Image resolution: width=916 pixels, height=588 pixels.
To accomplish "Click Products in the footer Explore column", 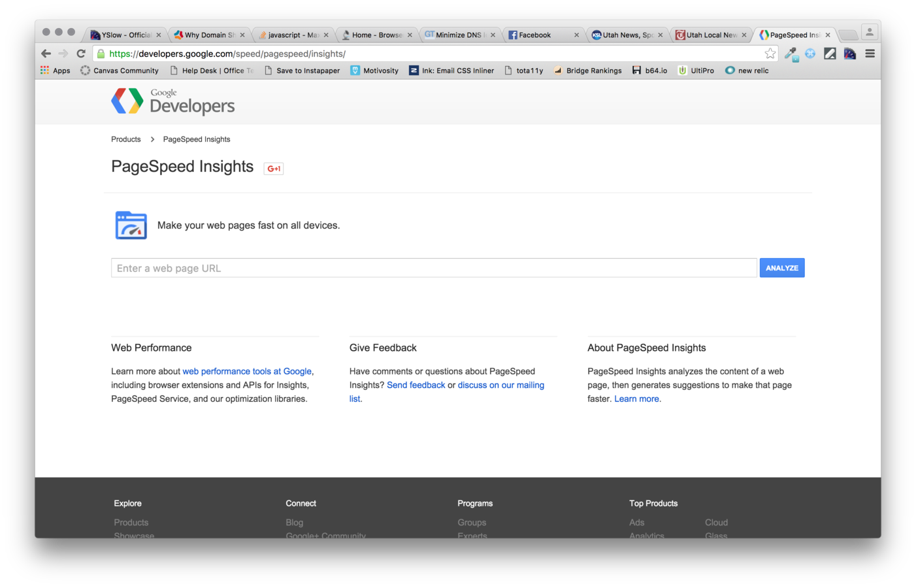I will [x=131, y=522].
